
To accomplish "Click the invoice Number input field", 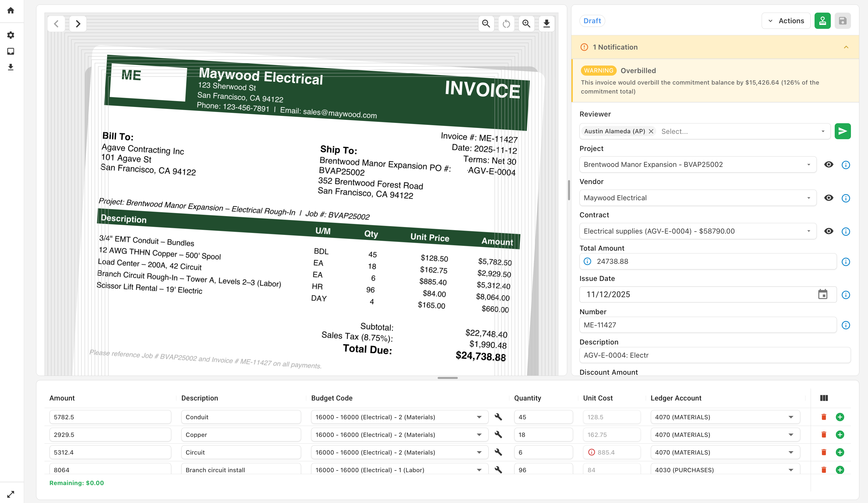I will pos(707,325).
